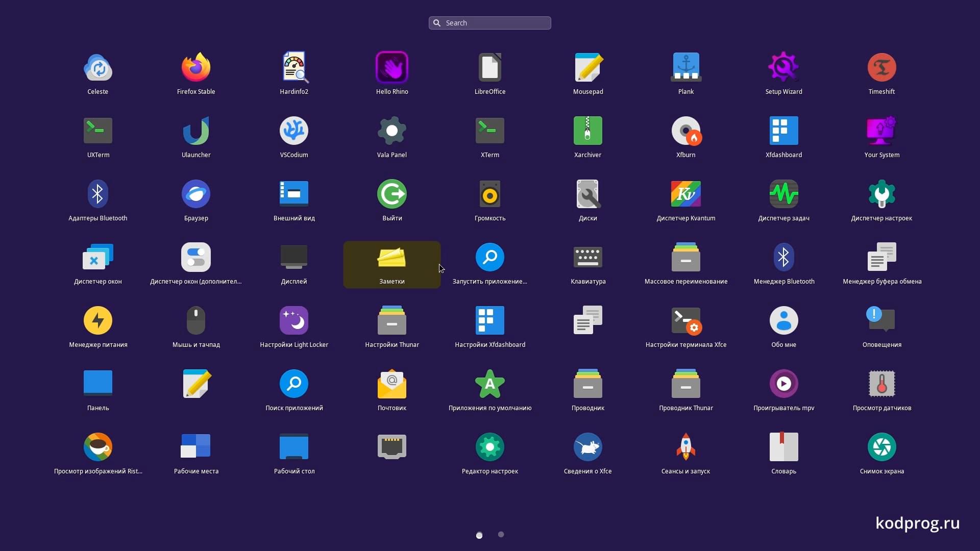Launch Проигрыватель mpv media player
980x551 pixels.
click(784, 384)
